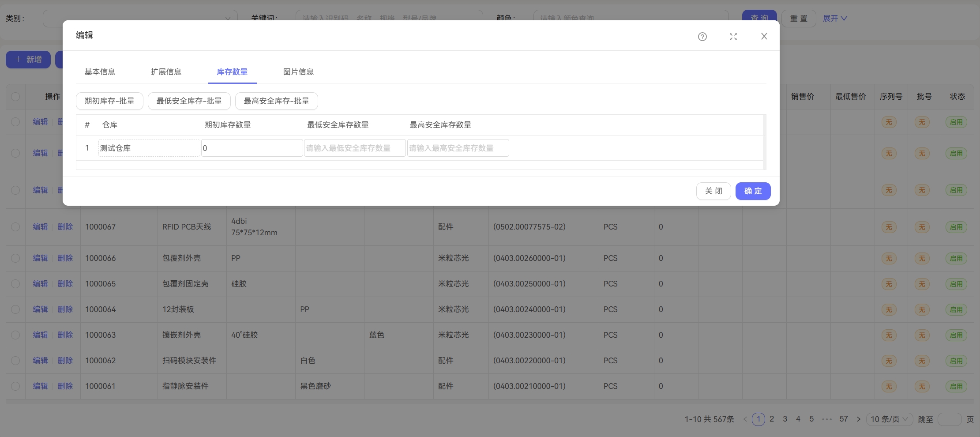The image size is (980, 437).
Task: Click 删除 link for item 1000066
Action: pyautogui.click(x=65, y=258)
